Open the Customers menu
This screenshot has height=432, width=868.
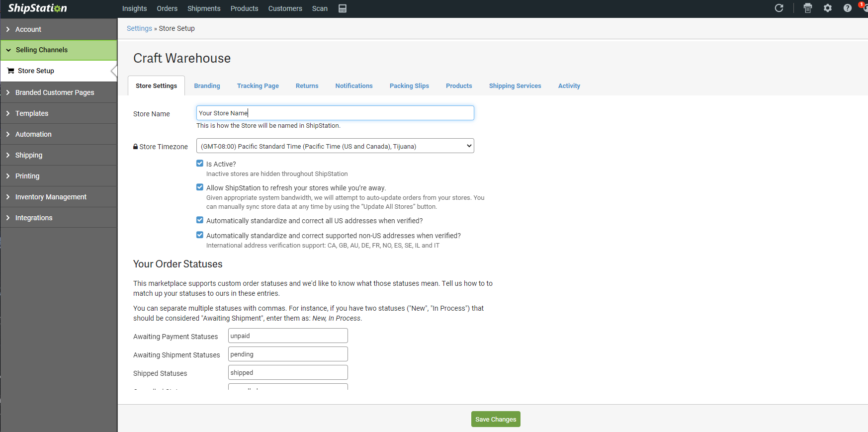point(285,8)
